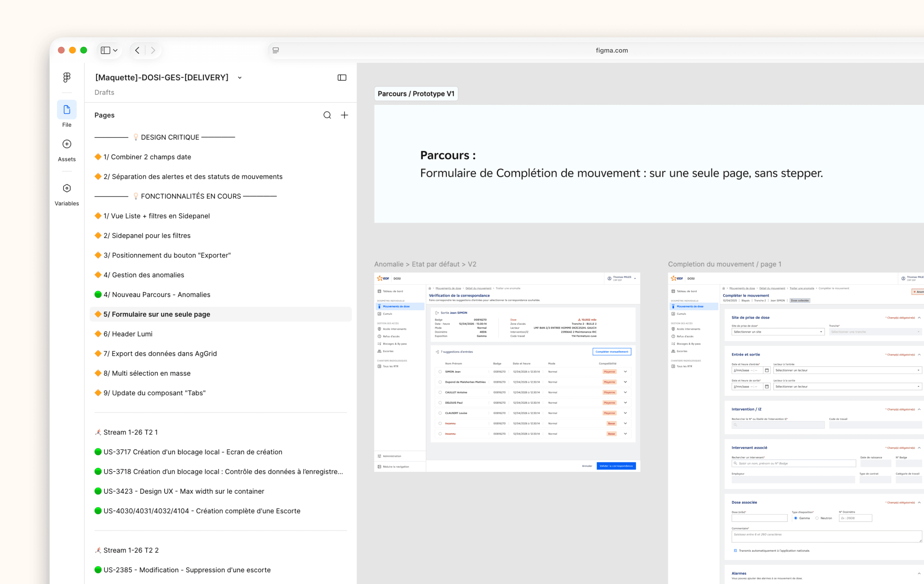This screenshot has width=924, height=584.
Task: Click the Sortie icon beside Jean SIMON
Action: (437, 313)
